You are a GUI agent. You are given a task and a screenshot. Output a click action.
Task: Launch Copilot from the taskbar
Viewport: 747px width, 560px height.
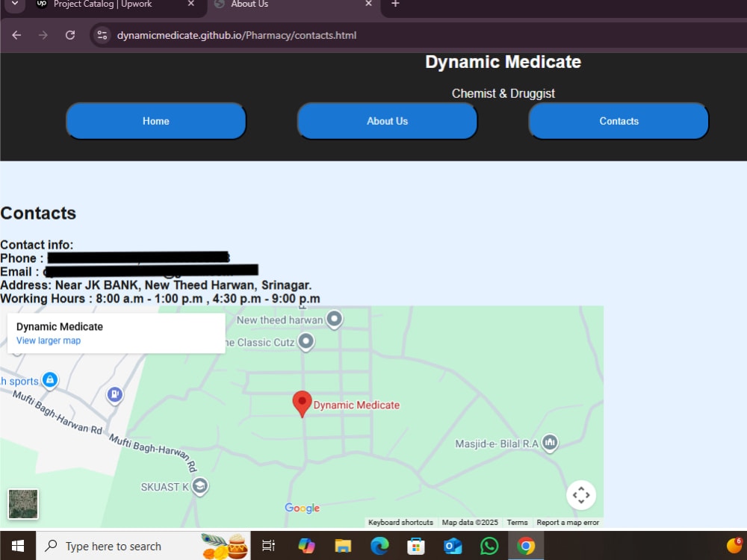pyautogui.click(x=306, y=546)
